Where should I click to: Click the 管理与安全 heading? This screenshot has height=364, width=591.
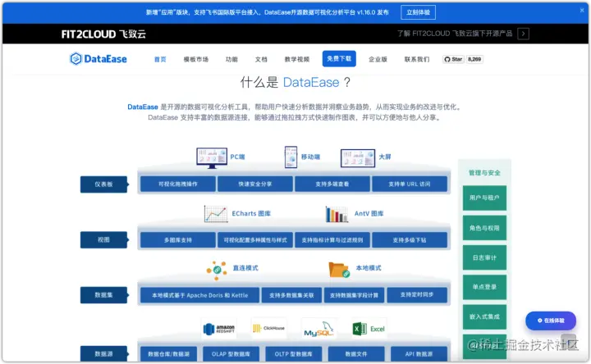tap(484, 173)
